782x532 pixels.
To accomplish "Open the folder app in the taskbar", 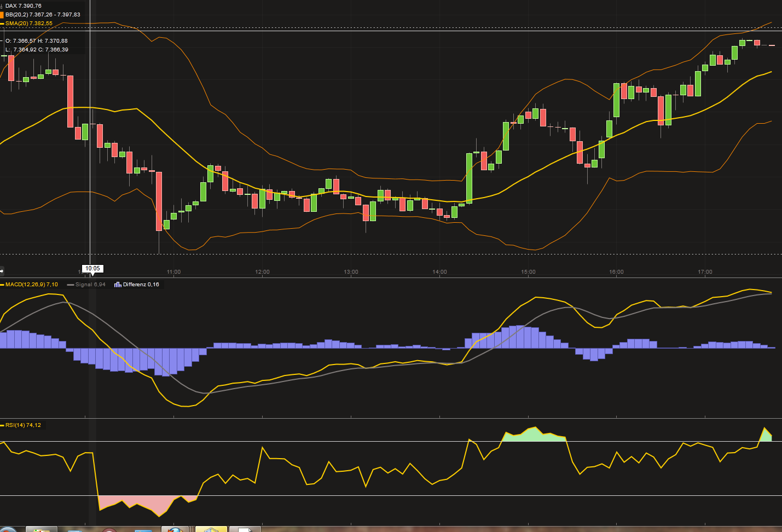I will click(x=41, y=529).
